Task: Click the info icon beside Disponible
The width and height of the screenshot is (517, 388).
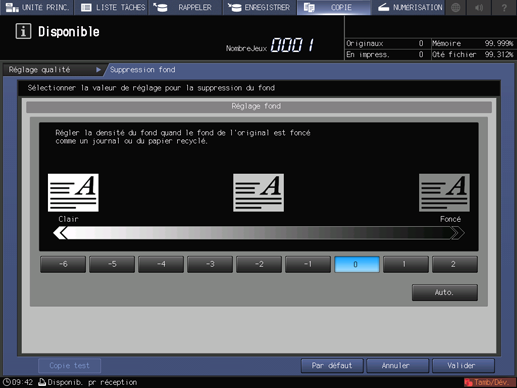Action: pos(23,31)
